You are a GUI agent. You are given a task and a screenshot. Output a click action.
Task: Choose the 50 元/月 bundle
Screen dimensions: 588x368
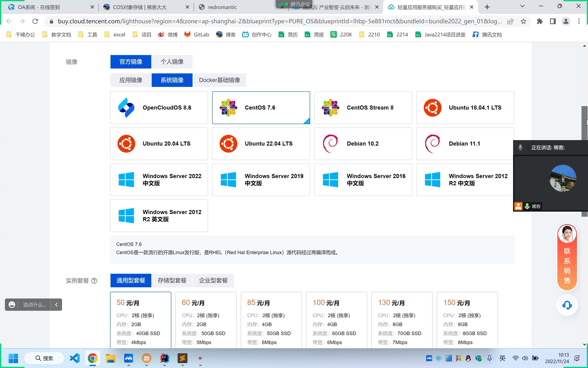pos(140,320)
